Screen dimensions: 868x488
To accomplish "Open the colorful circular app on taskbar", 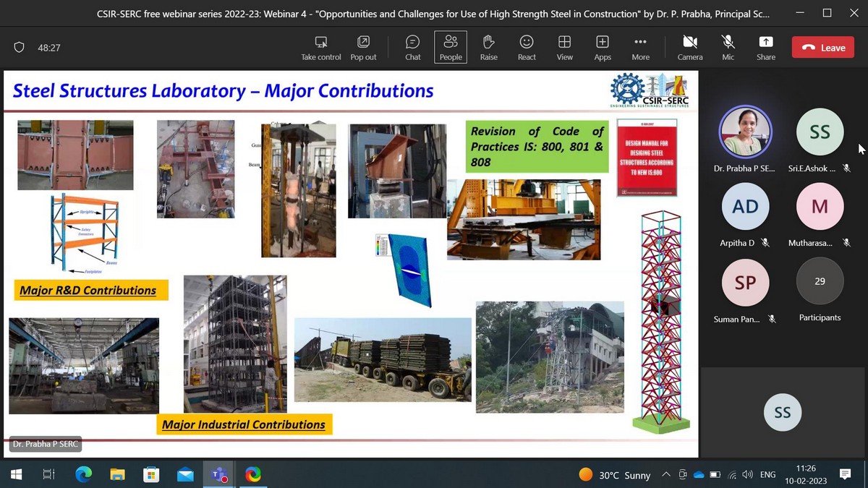I will (x=252, y=475).
